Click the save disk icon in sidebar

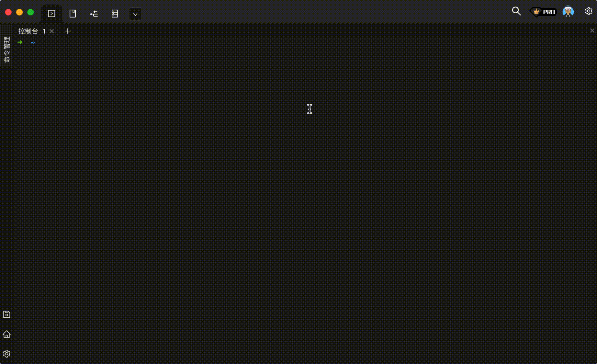click(6, 314)
